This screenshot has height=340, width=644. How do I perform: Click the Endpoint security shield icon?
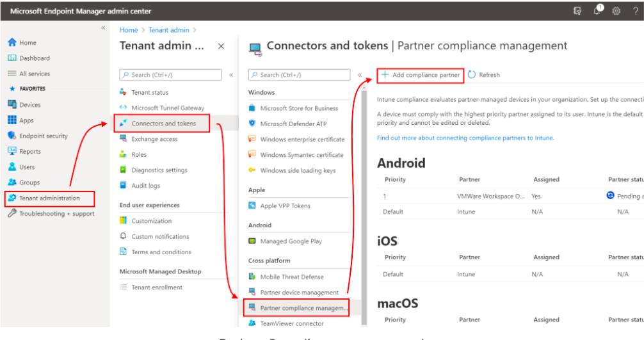click(x=12, y=136)
